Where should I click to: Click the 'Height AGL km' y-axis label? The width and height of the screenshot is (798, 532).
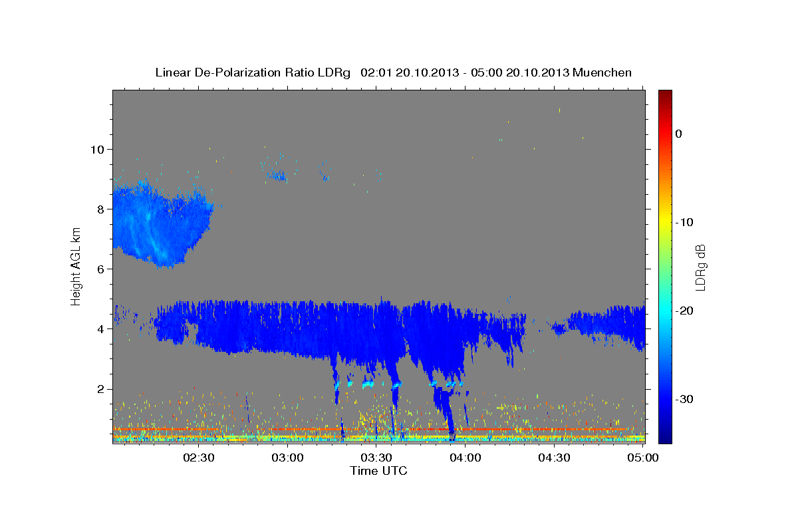(x=76, y=266)
